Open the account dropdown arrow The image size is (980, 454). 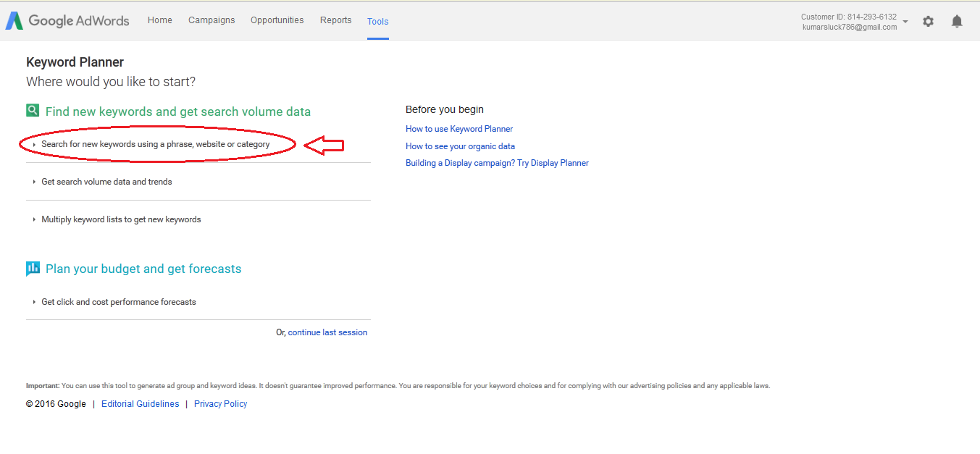905,22
